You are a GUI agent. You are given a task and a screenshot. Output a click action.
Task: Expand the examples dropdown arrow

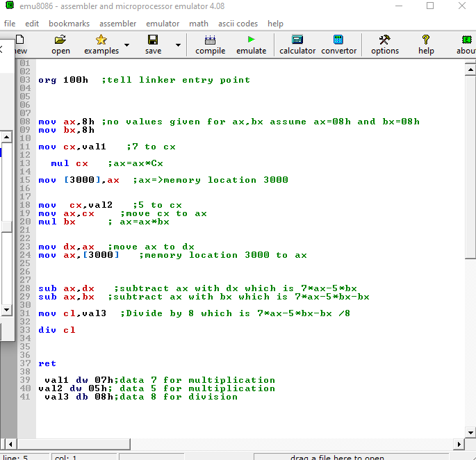pos(127,45)
